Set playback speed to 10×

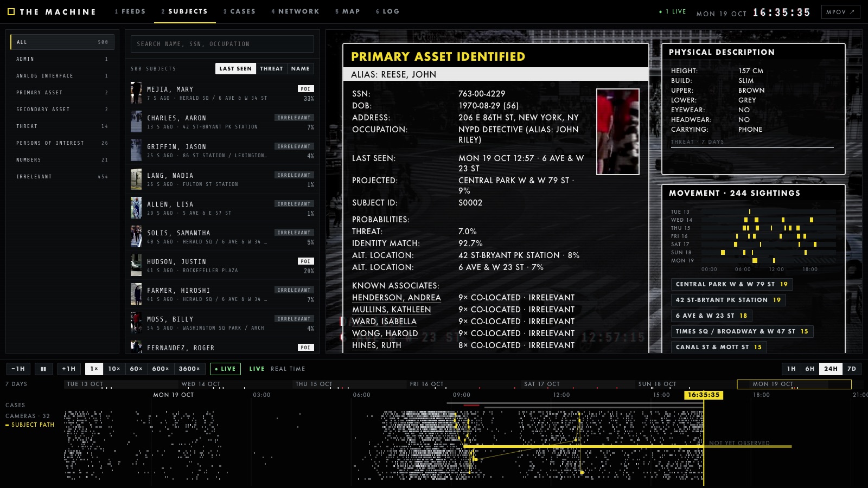pos(114,369)
